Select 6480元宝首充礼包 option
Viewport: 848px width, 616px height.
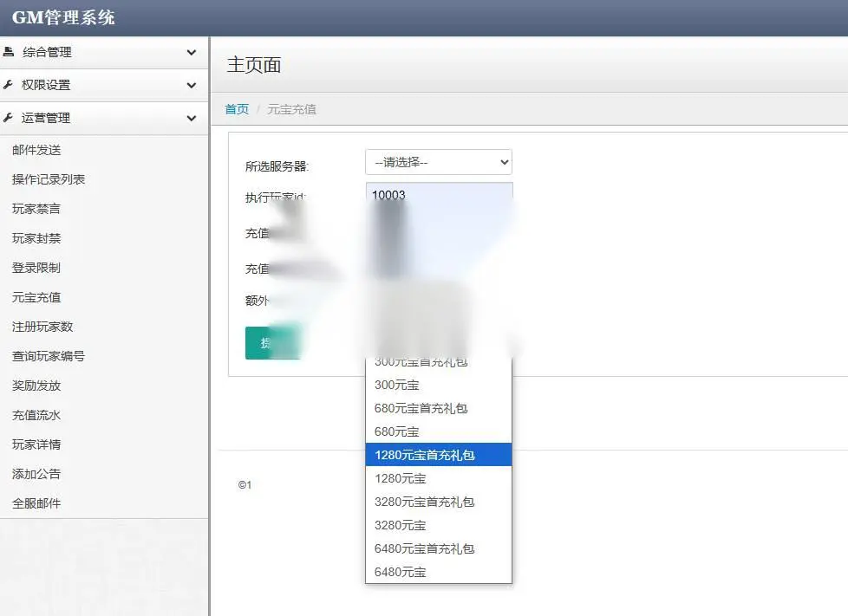tap(439, 548)
